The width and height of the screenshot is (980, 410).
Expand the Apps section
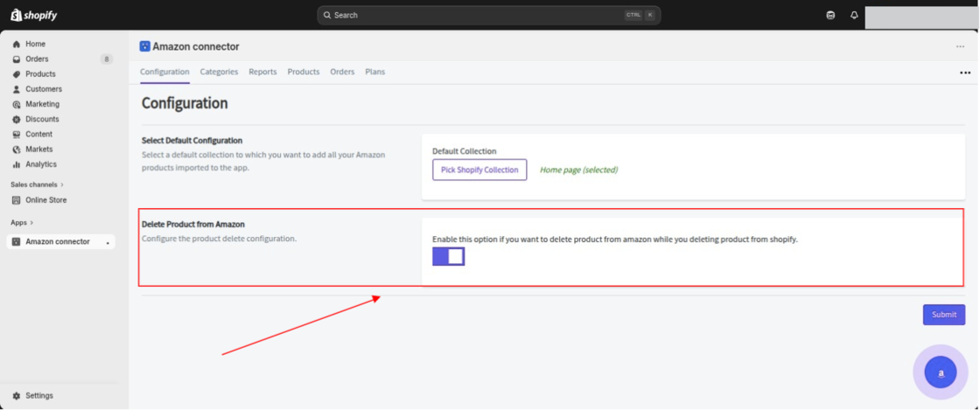point(22,222)
